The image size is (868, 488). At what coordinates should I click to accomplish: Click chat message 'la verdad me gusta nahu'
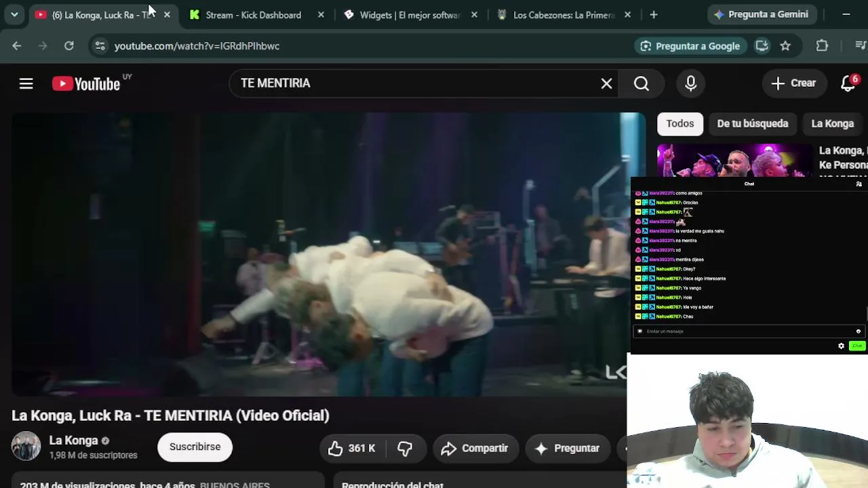point(700,231)
